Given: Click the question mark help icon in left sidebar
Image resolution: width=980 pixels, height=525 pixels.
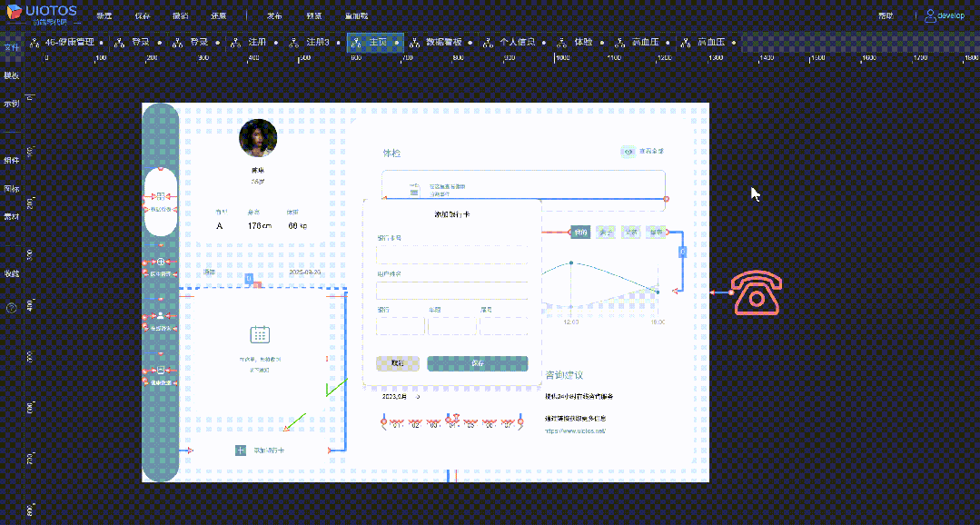Looking at the screenshot, I should tap(11, 308).
